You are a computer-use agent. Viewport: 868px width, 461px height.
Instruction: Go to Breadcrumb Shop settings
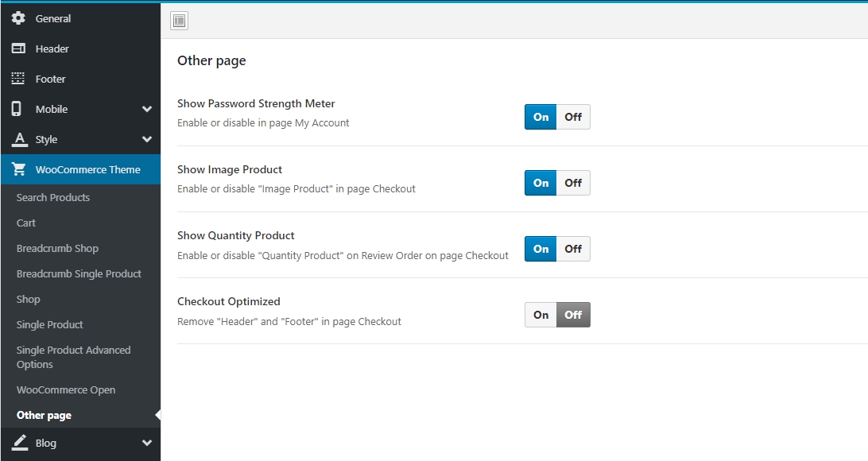pos(57,248)
